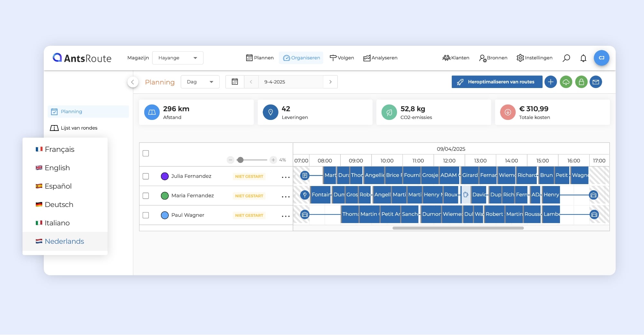Click the blue plus add button

click(551, 82)
